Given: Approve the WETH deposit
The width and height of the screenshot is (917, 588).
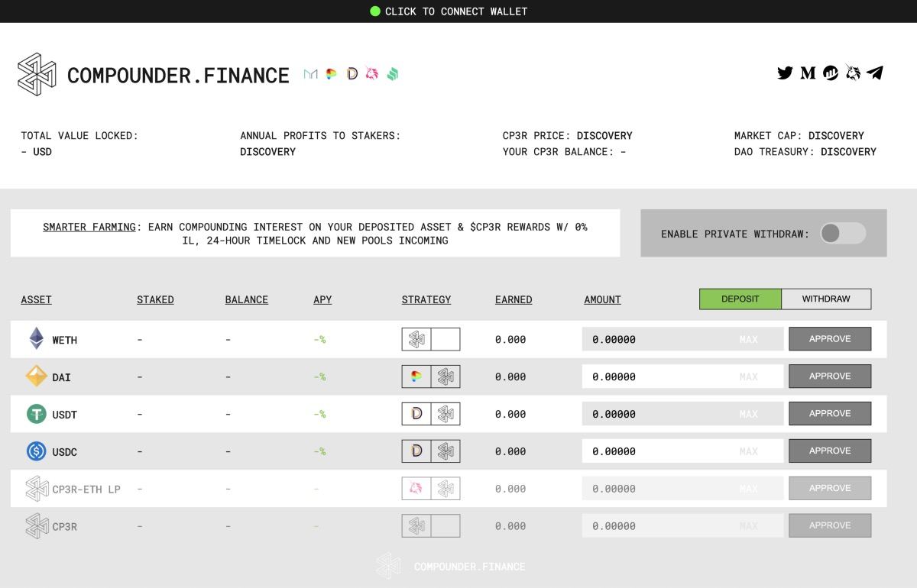Looking at the screenshot, I should pos(830,339).
